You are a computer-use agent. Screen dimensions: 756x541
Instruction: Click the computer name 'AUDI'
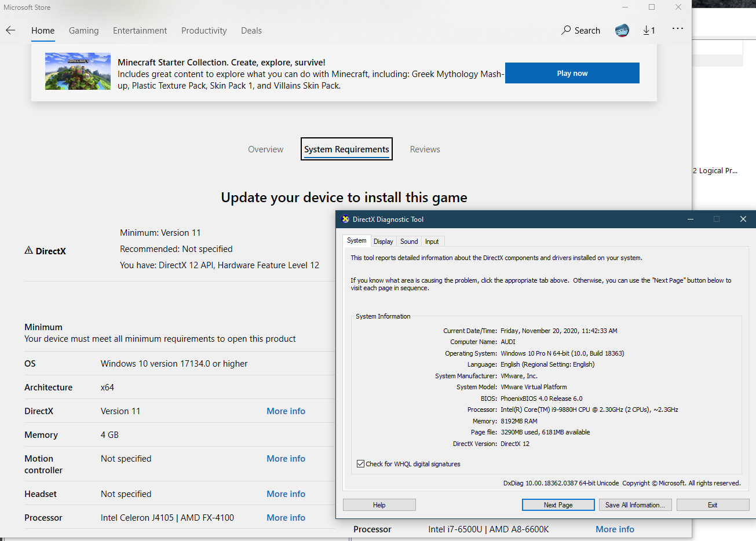508,342
